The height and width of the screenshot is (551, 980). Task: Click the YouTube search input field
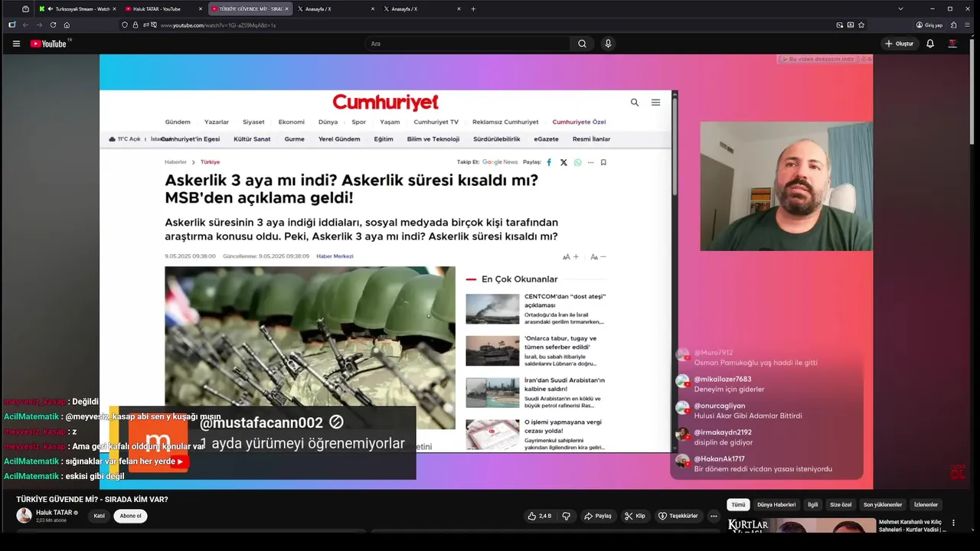point(467,44)
